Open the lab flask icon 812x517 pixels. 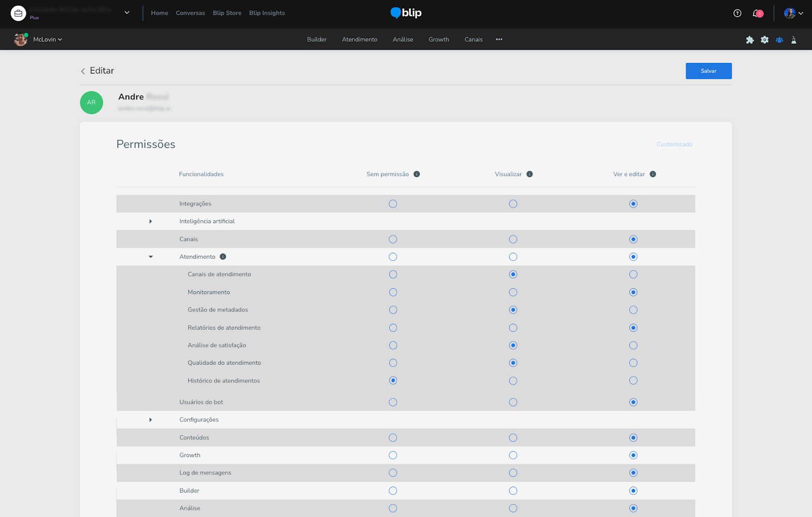tap(794, 40)
